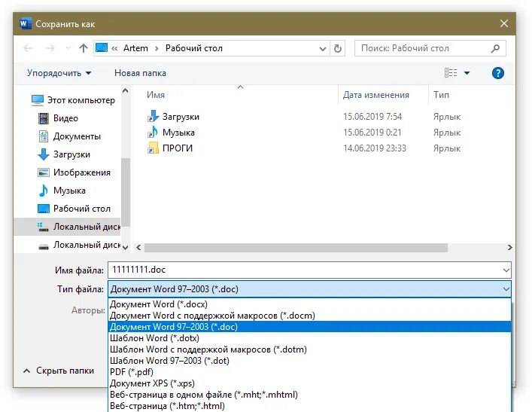Viewport: 532px width, 412px height.
Task: Click the chevron between Artem and Рабочий стол
Action: tap(157, 48)
